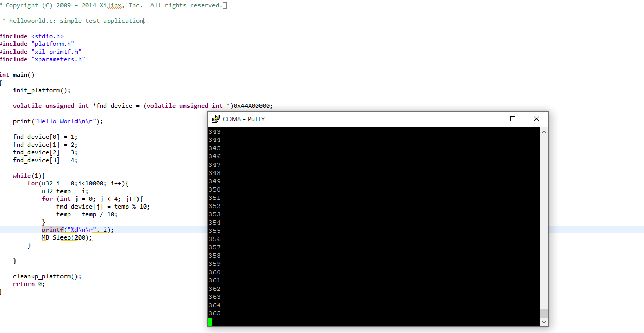Click the 'fnd_device[j] = temp % 10;' line

tap(103, 207)
